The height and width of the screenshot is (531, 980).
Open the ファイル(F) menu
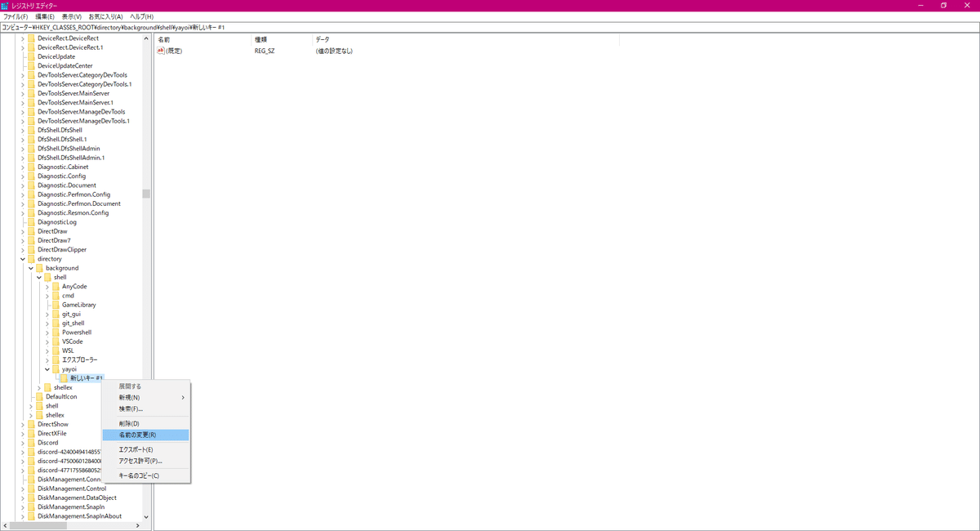(x=16, y=16)
